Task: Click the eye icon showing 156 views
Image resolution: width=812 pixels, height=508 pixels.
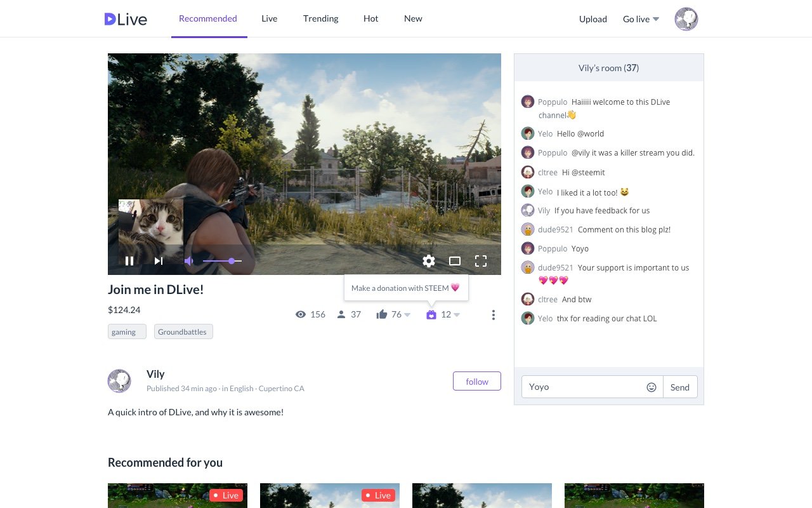Action: click(301, 314)
